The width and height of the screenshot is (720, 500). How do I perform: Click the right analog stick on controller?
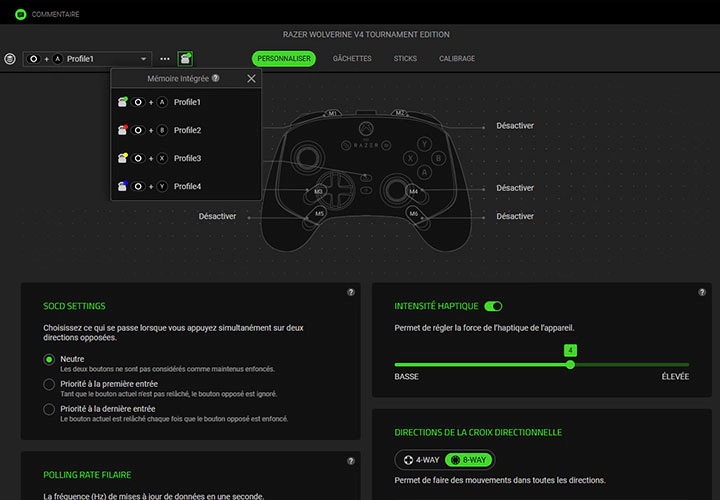(395, 190)
